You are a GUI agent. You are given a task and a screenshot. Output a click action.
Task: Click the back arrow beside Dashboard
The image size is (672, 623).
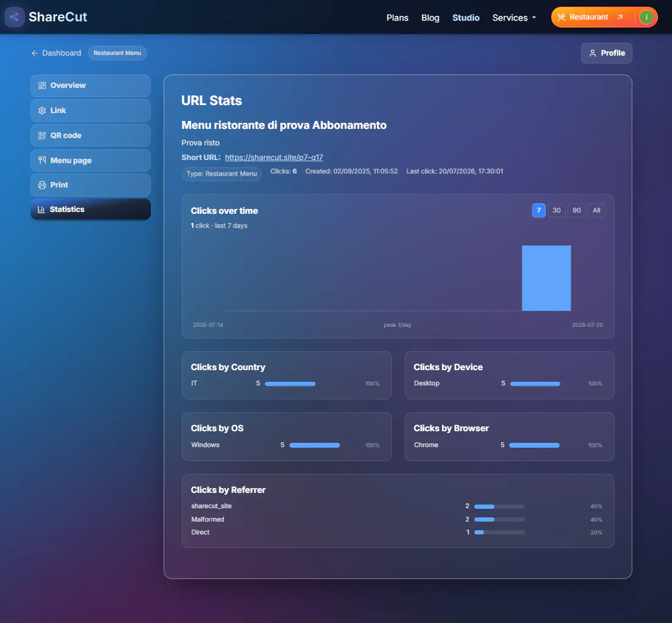click(35, 53)
